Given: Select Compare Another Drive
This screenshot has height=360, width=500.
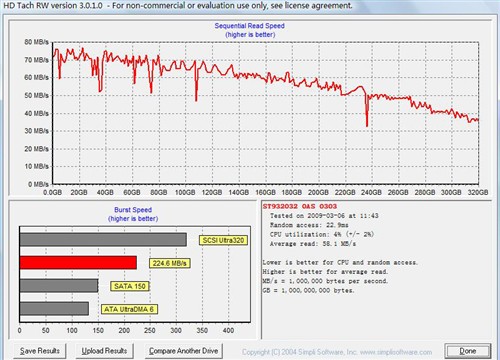Looking at the screenshot, I should click(183, 351).
